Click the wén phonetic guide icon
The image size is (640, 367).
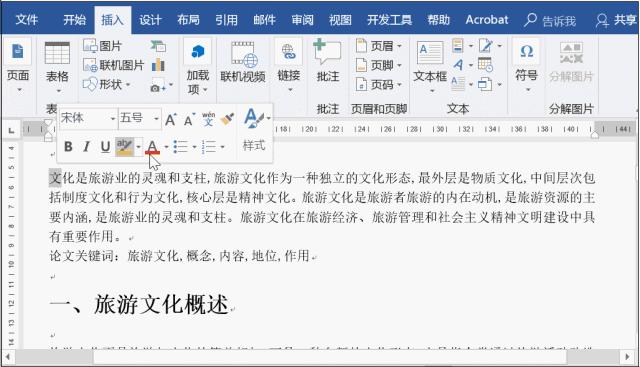click(x=208, y=119)
